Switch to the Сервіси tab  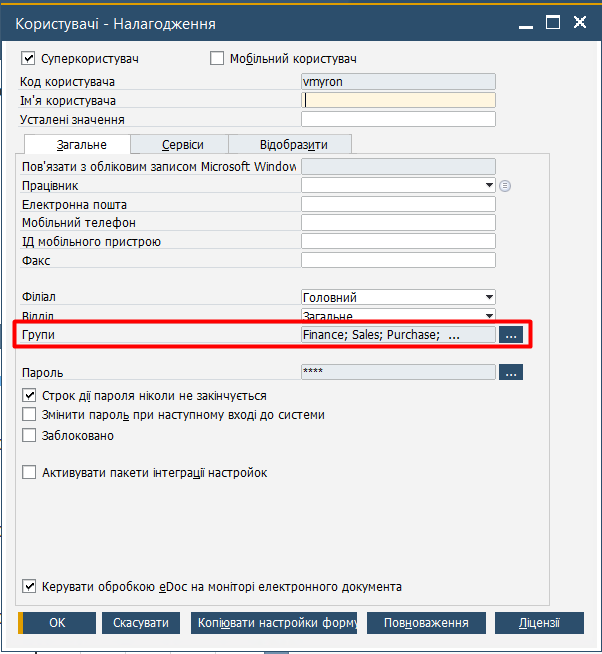[183, 145]
